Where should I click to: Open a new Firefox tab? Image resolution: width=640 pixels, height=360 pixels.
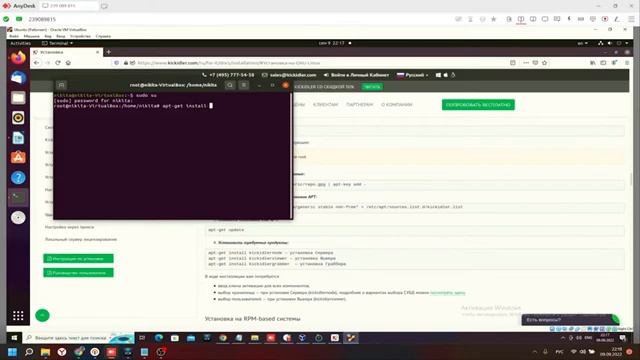click(109, 52)
